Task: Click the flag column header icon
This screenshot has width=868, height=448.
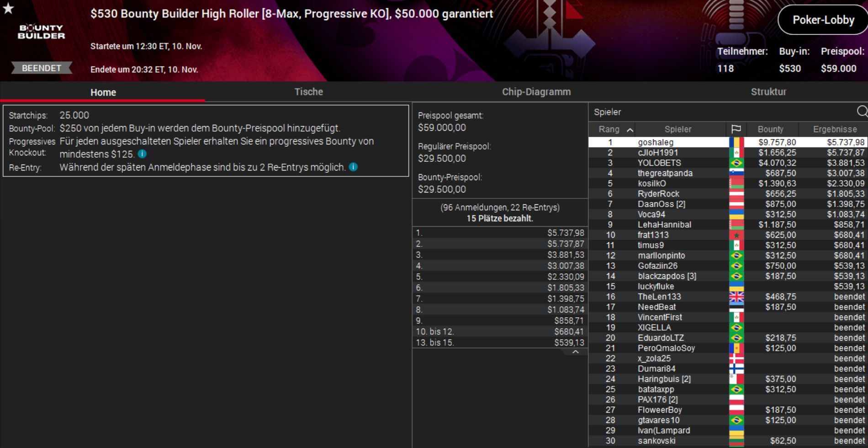Action: pyautogui.click(x=736, y=129)
